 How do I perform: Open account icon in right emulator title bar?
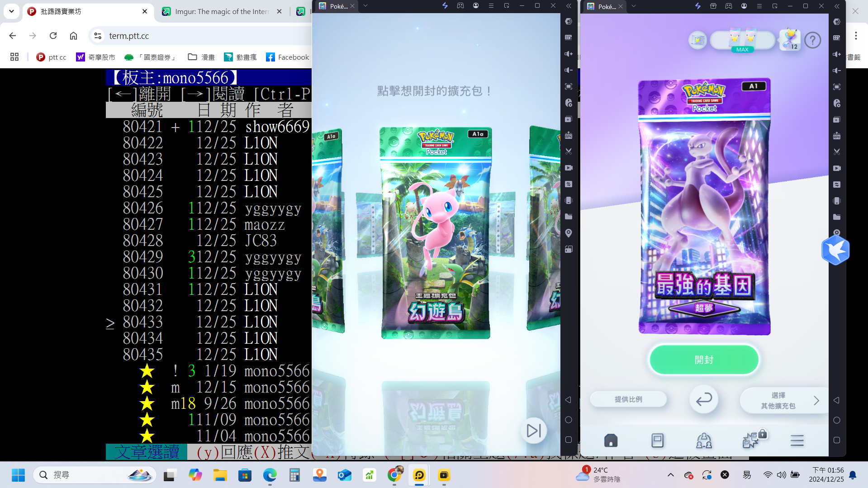click(x=744, y=6)
